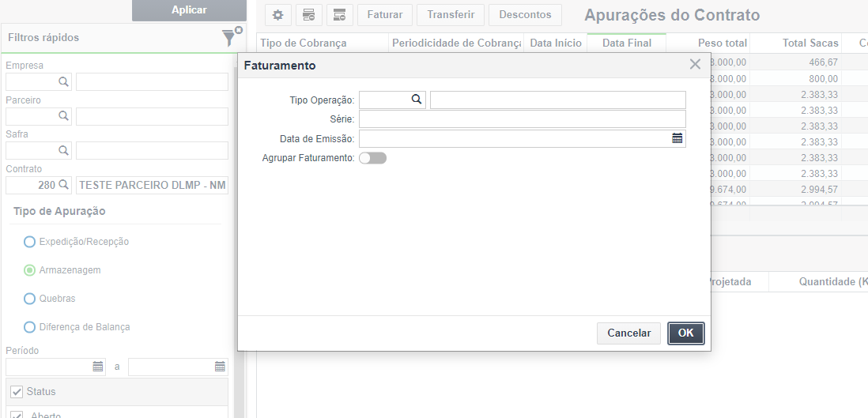868x418 pixels.
Task: Open the Safra search magnifier
Action: click(64, 151)
